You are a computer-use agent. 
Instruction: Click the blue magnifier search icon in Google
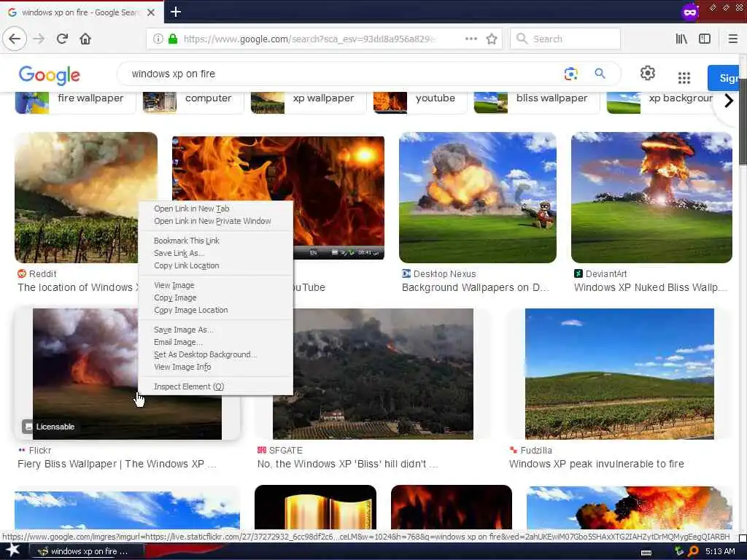[600, 74]
